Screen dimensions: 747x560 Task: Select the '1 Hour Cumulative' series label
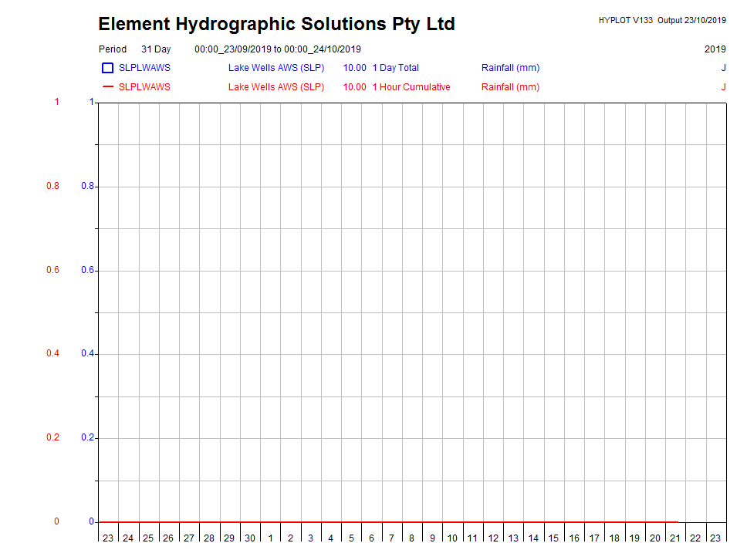click(411, 87)
